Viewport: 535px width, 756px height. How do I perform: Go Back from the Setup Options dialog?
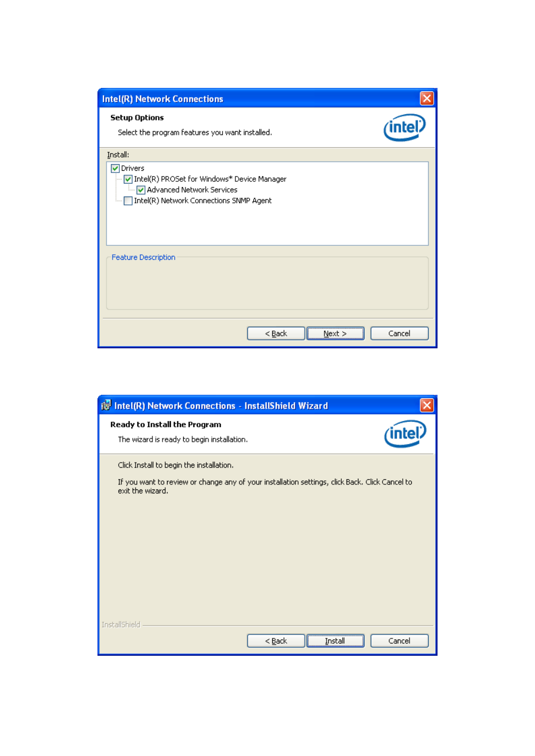pos(276,334)
